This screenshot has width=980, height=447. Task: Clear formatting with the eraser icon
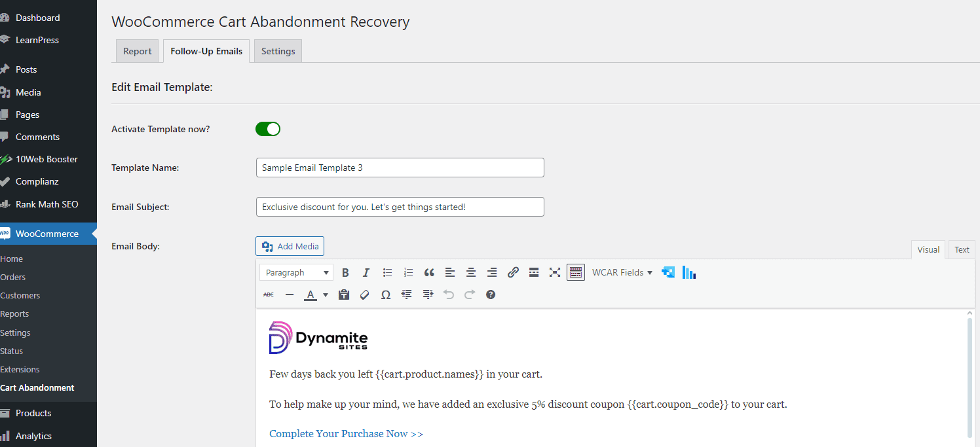365,295
